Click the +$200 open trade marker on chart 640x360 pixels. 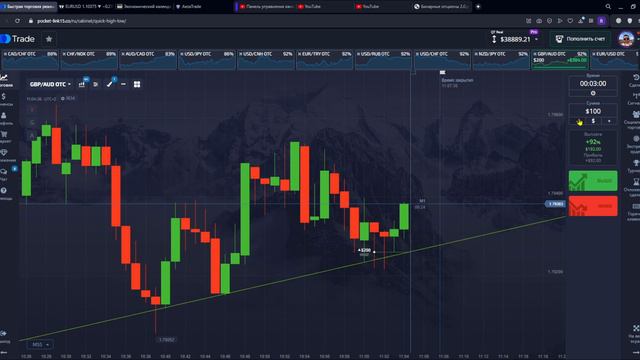[364, 251]
